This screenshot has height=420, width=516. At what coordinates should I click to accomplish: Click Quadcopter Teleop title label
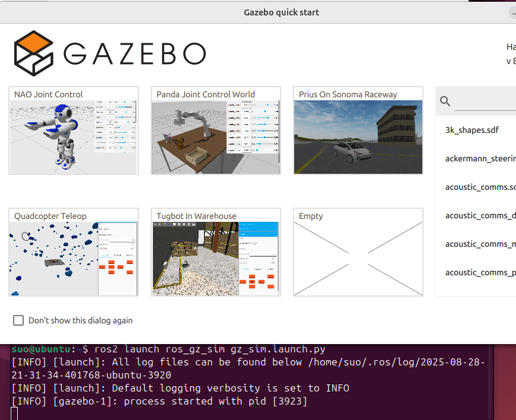50,216
